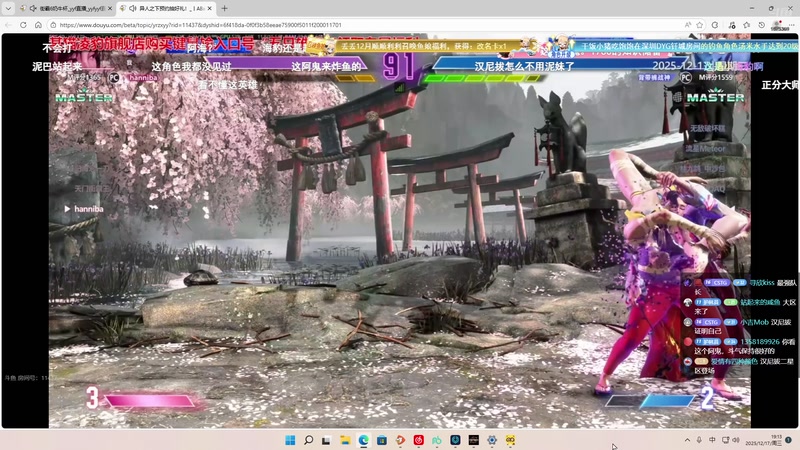The width and height of the screenshot is (800, 450).
Task: Select the active Douyu stream tab
Action: point(166,8)
